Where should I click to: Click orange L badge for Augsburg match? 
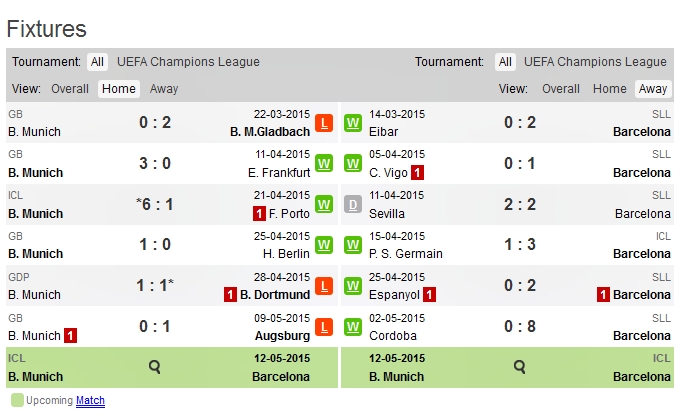pos(323,327)
